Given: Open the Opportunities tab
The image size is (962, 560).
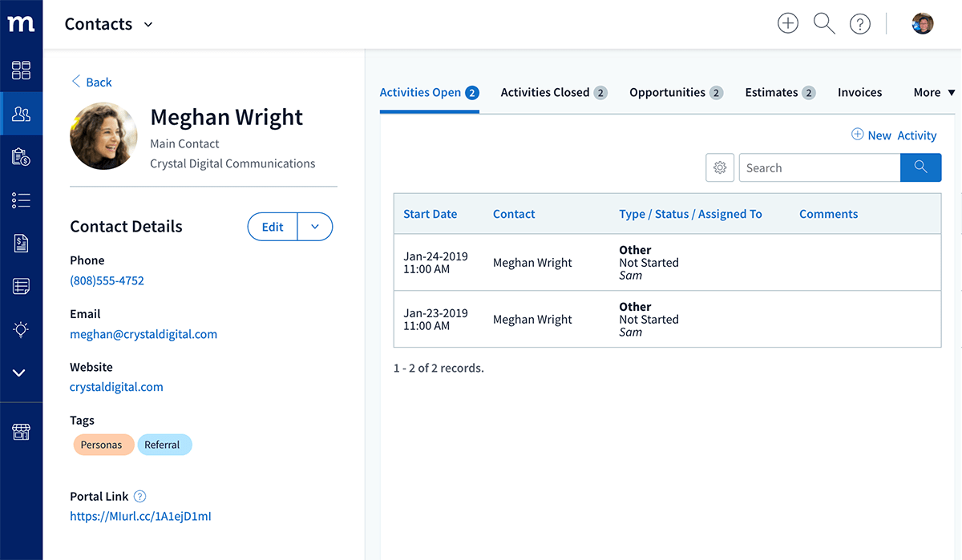Looking at the screenshot, I should point(676,93).
